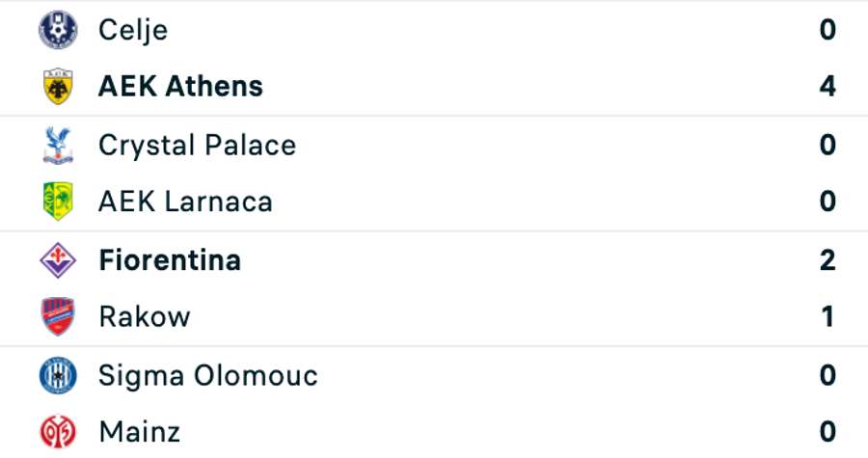868x458 pixels.
Task: Select the Crystal Palace team name
Action: pyautogui.click(x=197, y=145)
